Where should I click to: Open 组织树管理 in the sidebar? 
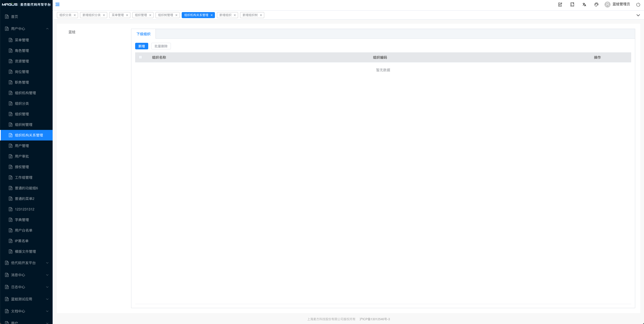(26, 125)
